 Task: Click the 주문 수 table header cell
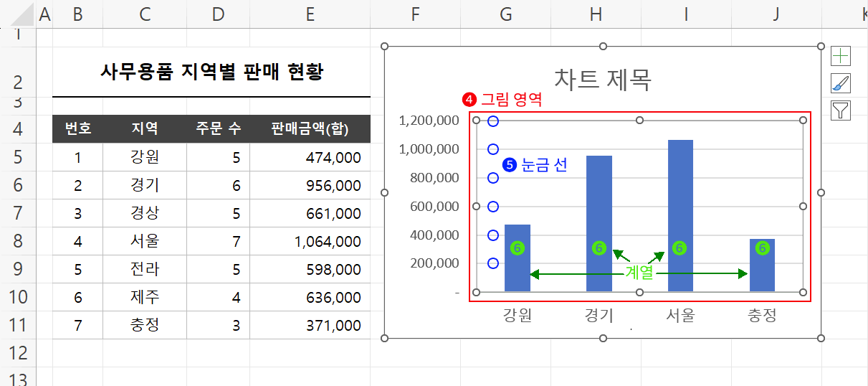click(218, 129)
